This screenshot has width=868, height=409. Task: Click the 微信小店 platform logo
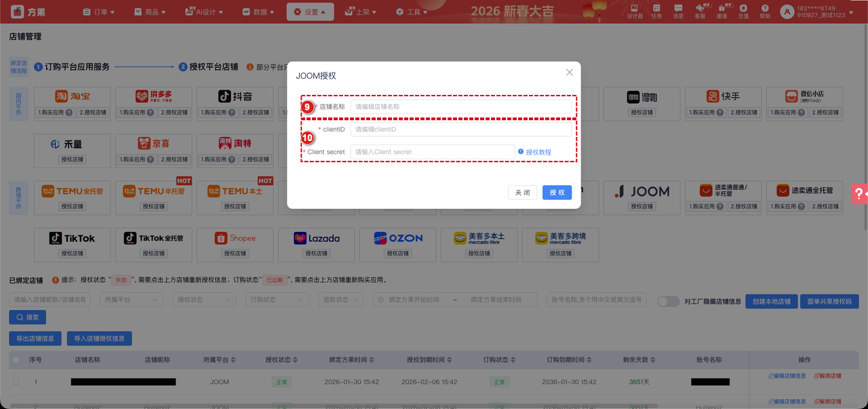[804, 97]
